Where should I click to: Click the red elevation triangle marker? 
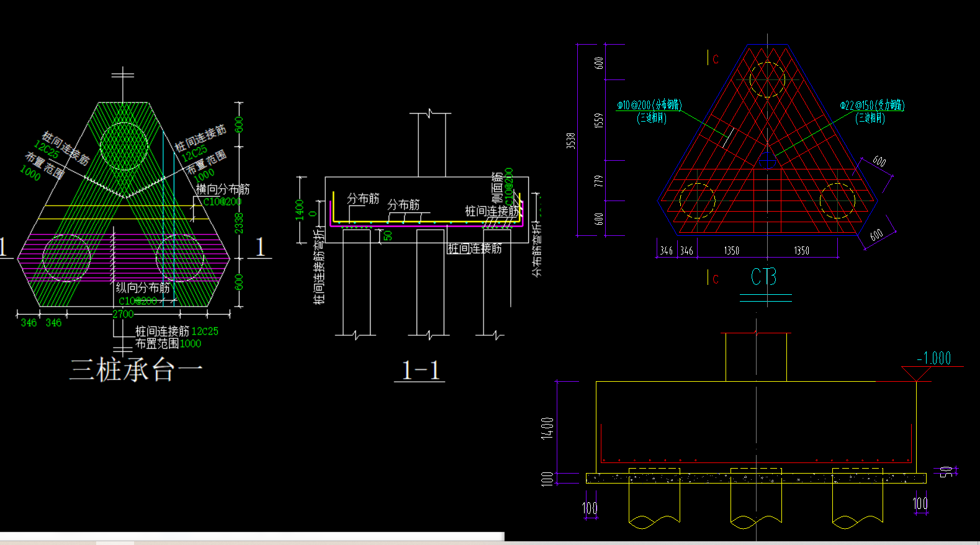[915, 374]
